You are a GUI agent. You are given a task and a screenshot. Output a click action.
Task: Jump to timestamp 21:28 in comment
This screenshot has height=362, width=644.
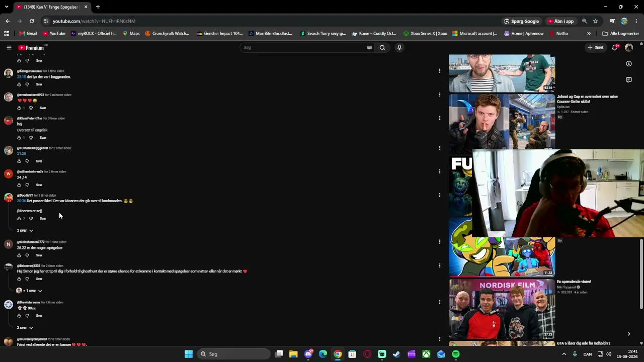coord(21,154)
